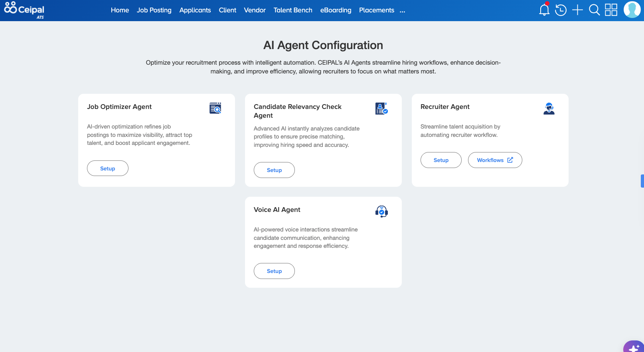644x352 pixels.
Task: Open the notifications bell
Action: click(544, 10)
